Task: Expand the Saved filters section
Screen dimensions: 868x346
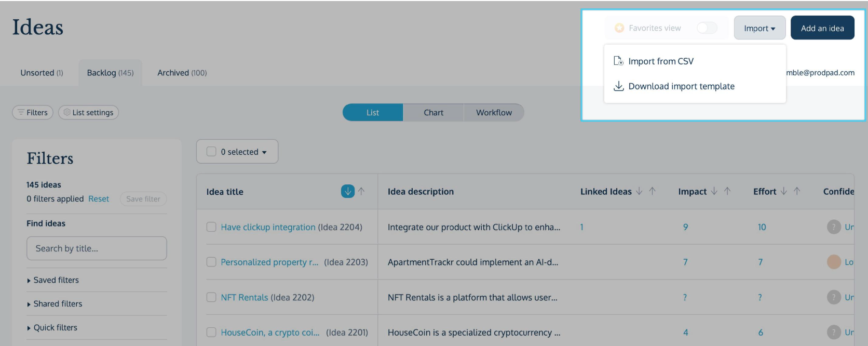Action: [x=53, y=280]
